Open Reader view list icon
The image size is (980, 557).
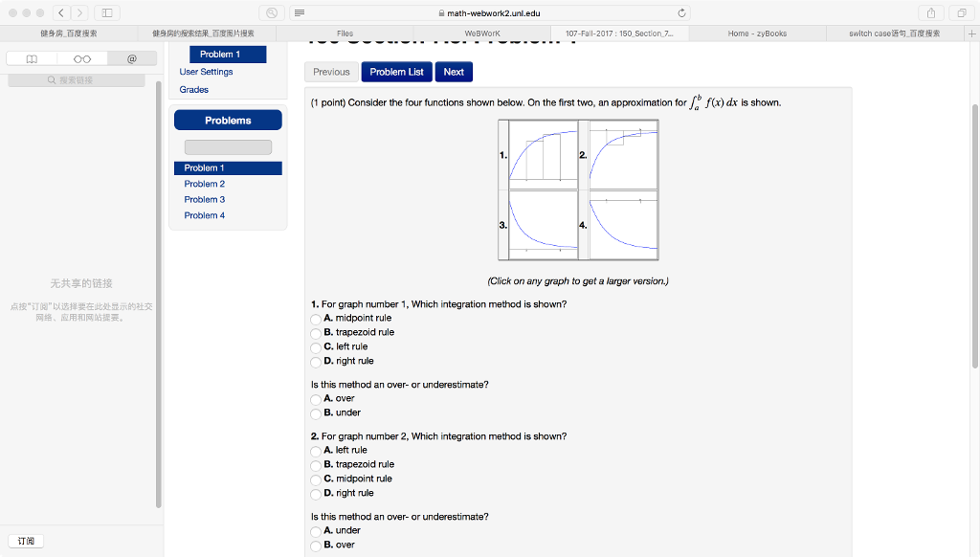(x=301, y=13)
